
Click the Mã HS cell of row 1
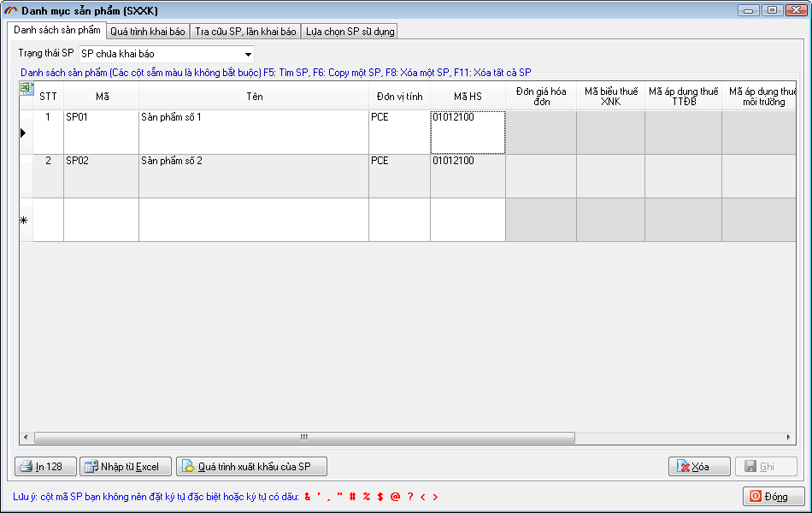coord(468,132)
